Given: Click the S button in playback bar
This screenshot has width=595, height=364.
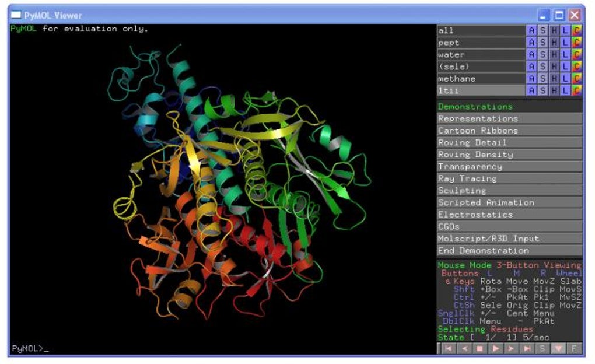Looking at the screenshot, I should click(x=542, y=349).
